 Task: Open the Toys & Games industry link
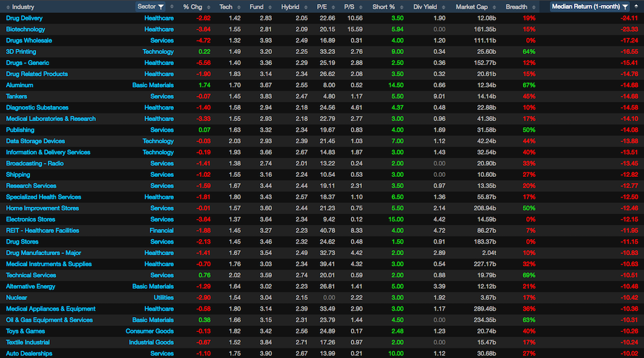coord(26,331)
